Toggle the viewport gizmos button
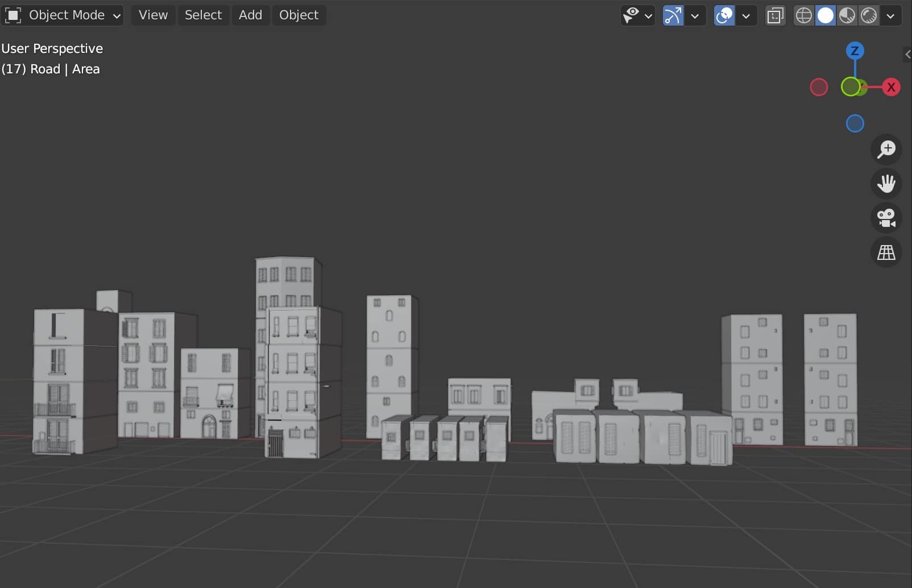The image size is (912, 588). [x=673, y=15]
